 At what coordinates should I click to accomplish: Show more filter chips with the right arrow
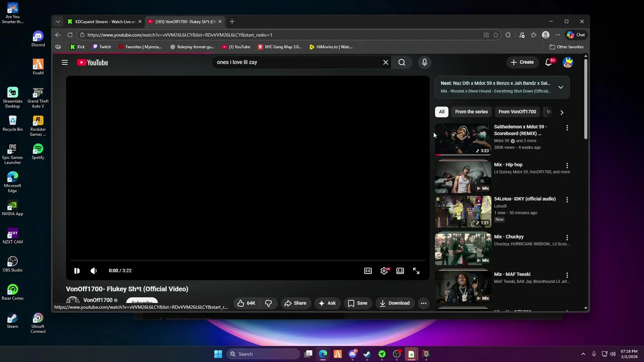[561, 112]
